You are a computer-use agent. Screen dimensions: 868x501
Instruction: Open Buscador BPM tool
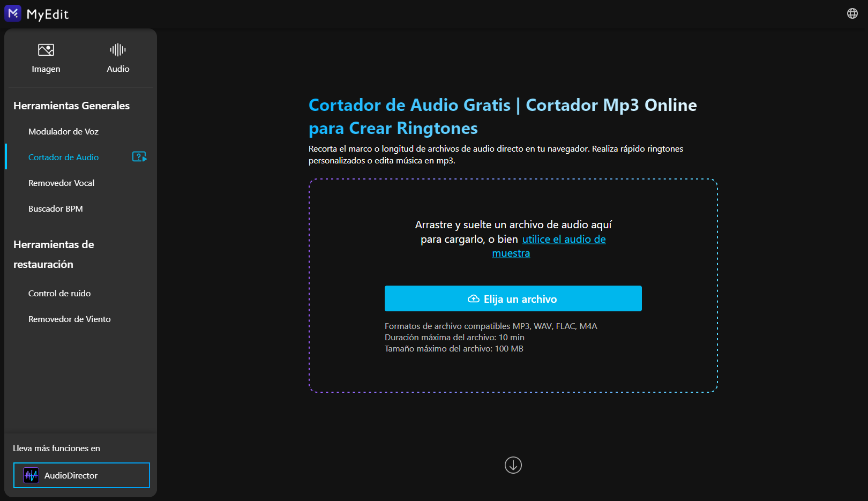[56, 208]
